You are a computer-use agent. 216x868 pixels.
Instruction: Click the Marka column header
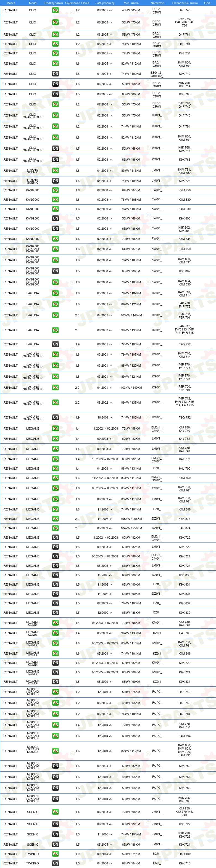(11, 3)
